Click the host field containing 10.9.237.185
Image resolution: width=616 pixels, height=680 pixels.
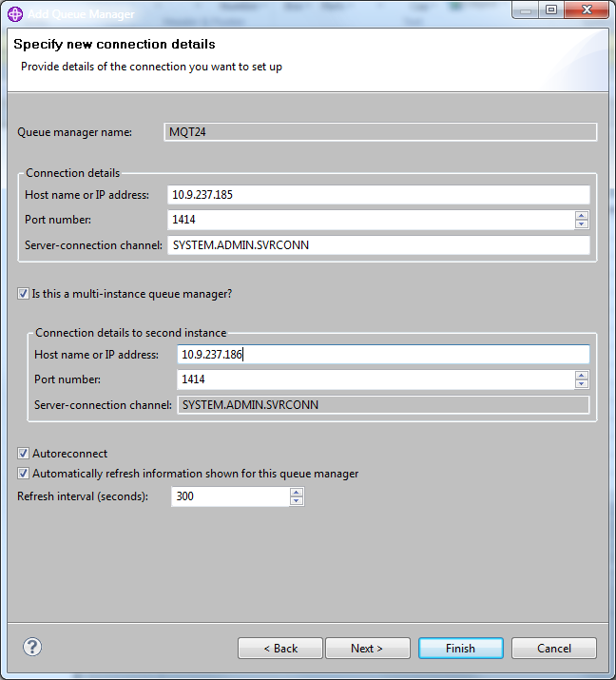pyautogui.click(x=377, y=195)
